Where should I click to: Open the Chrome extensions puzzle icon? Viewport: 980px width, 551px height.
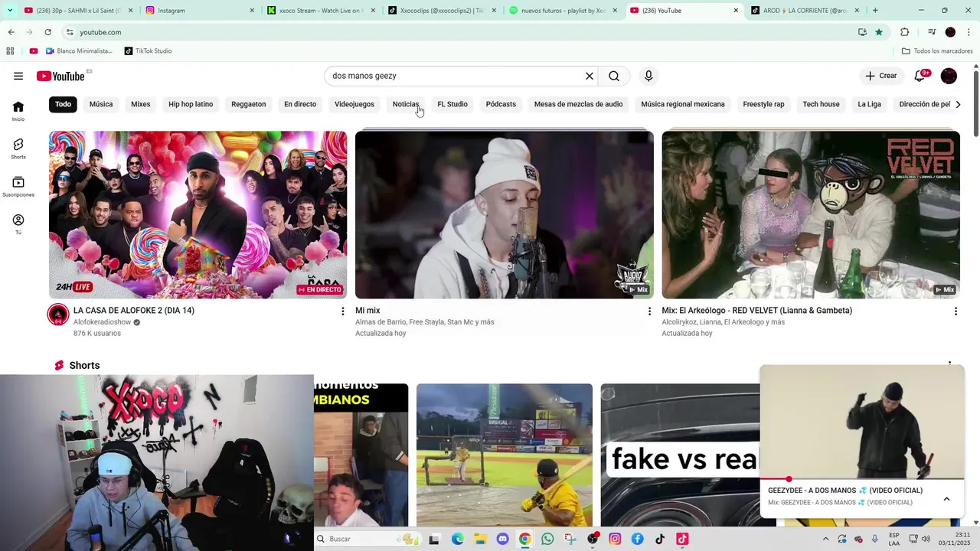coord(904,32)
